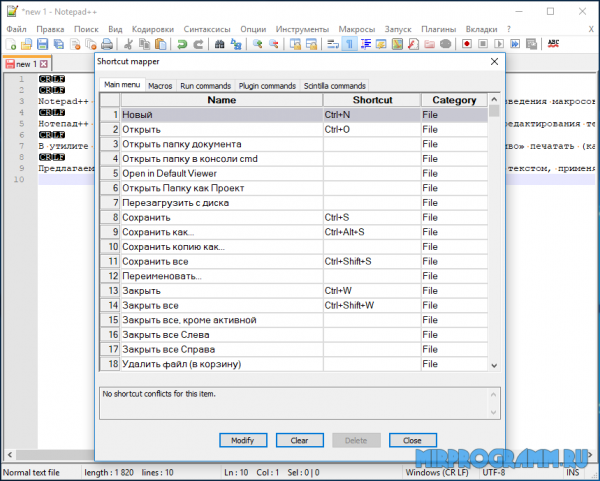
Task: Click the Paste clipboard icon
Action: 160,44
